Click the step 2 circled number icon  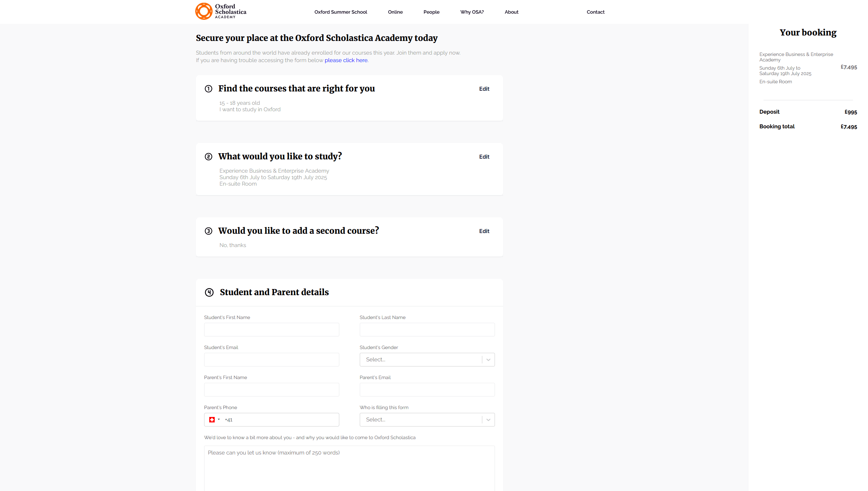(209, 157)
